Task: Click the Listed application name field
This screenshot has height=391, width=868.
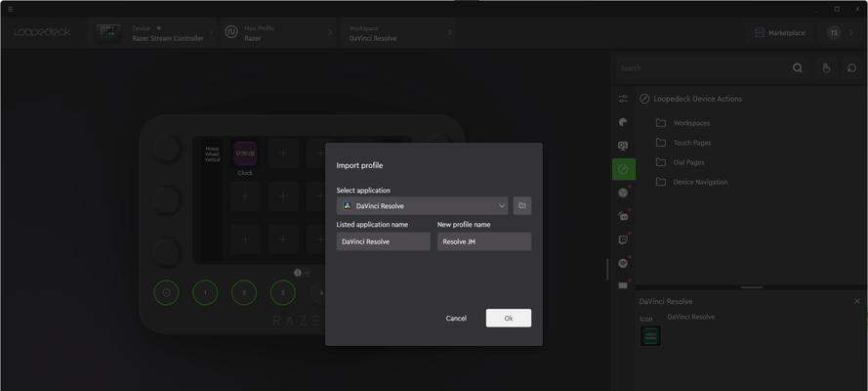Action: 383,241
